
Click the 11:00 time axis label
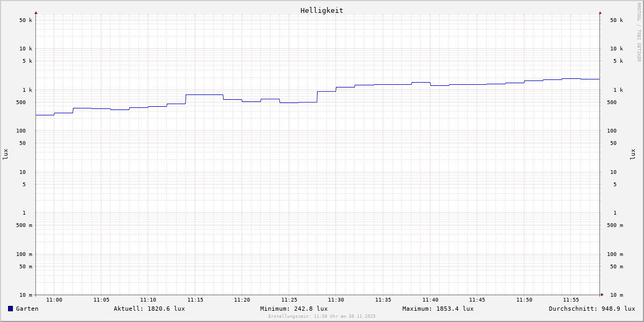54,300
